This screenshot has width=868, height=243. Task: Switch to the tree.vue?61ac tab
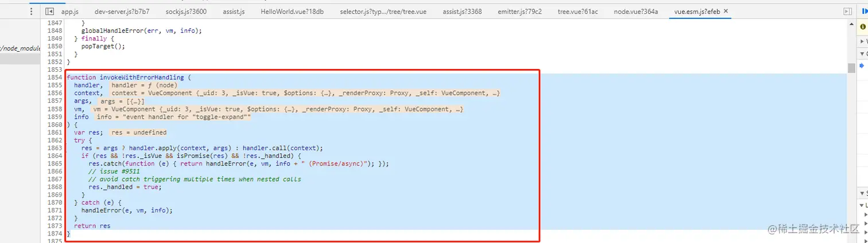578,11
